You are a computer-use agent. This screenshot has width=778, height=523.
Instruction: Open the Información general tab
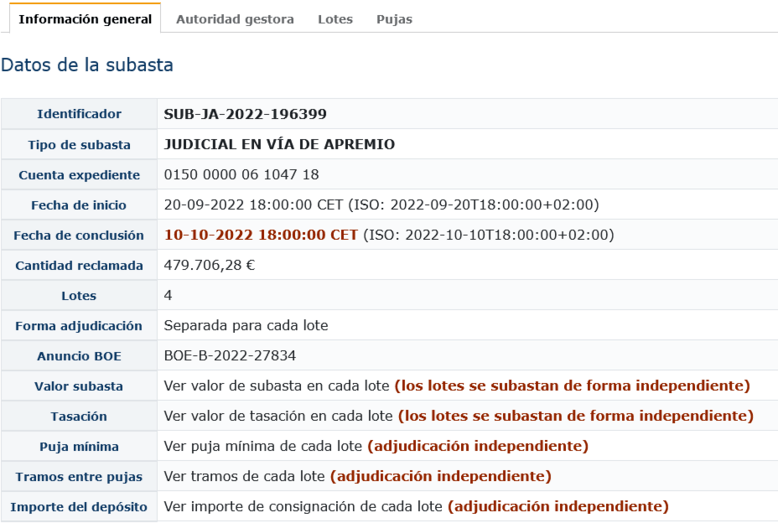coord(85,19)
